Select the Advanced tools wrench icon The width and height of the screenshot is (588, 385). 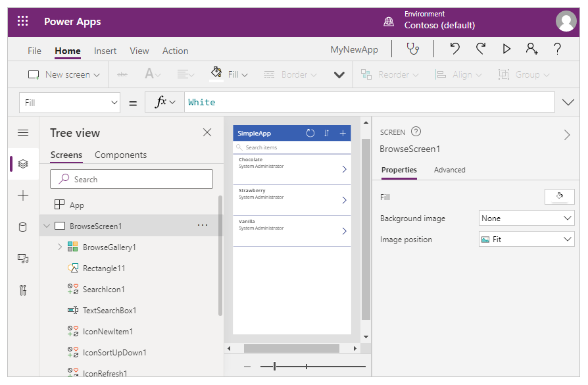pyautogui.click(x=23, y=290)
